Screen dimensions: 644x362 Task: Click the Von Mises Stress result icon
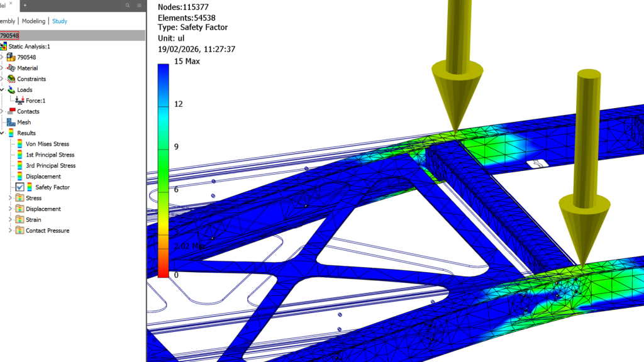tap(19, 144)
